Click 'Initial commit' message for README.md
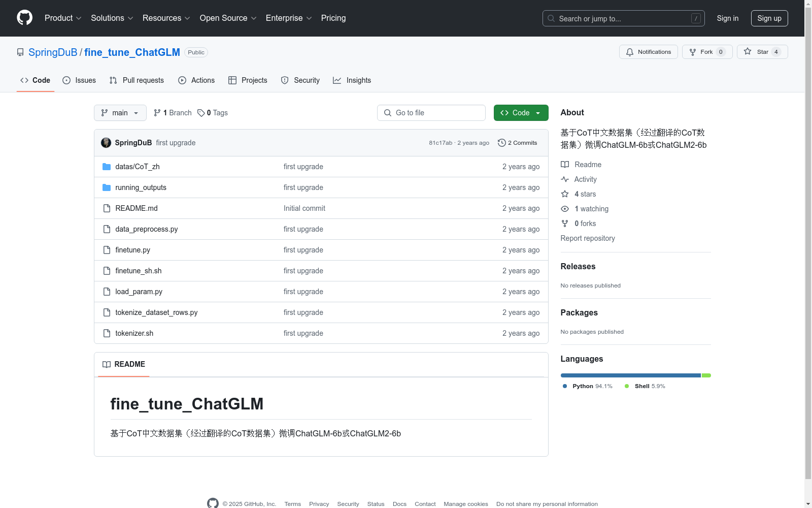Viewport: 812px width, 508px height. pyautogui.click(x=304, y=208)
